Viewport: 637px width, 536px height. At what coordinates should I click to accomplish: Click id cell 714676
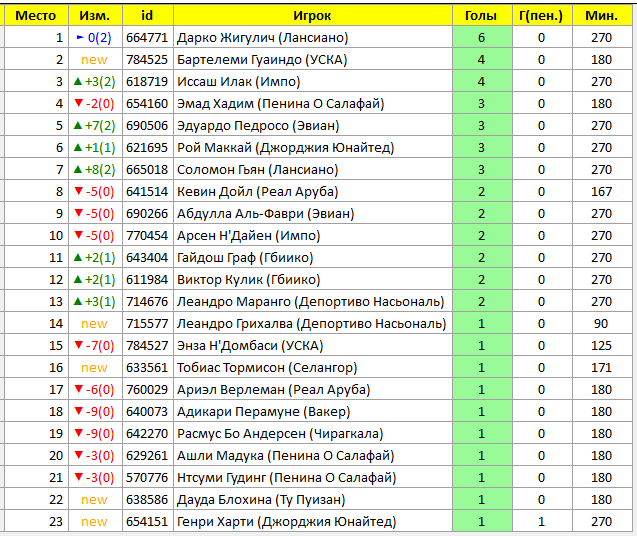(147, 302)
